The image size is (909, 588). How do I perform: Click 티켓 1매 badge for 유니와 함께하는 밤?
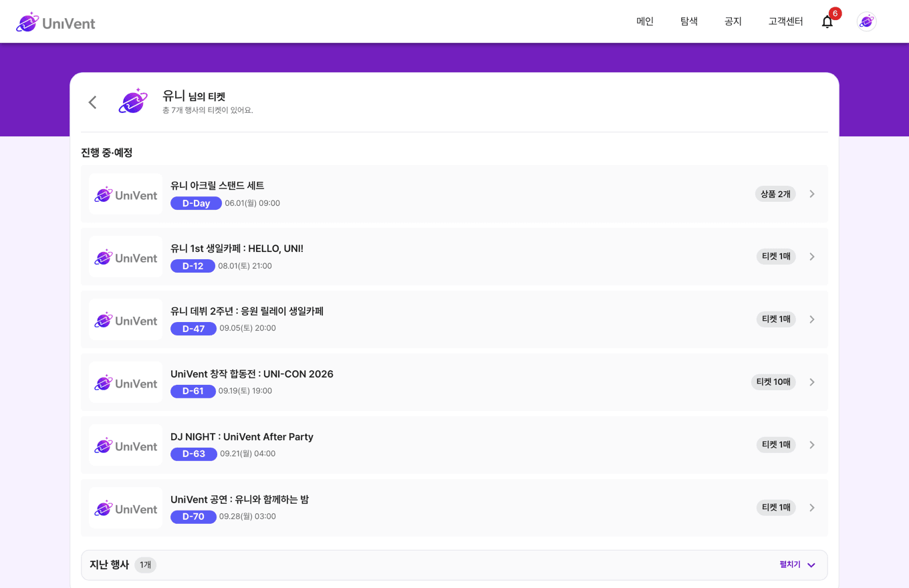tap(776, 508)
